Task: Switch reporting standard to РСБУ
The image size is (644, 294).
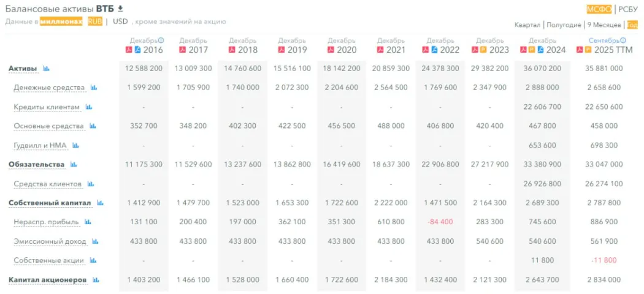Action: pos(628,9)
